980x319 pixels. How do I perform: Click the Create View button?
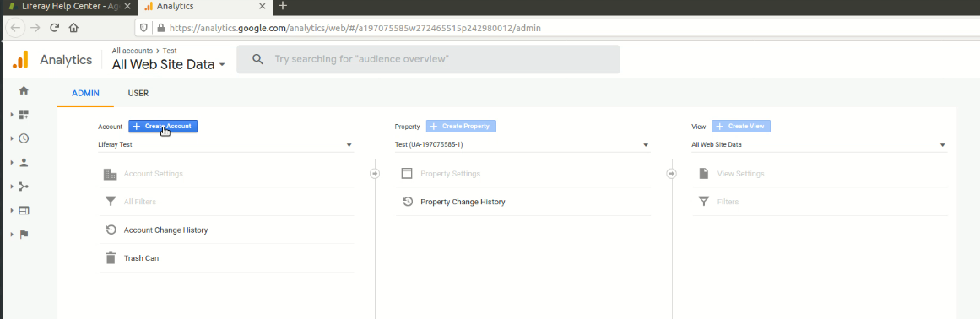[741, 126]
